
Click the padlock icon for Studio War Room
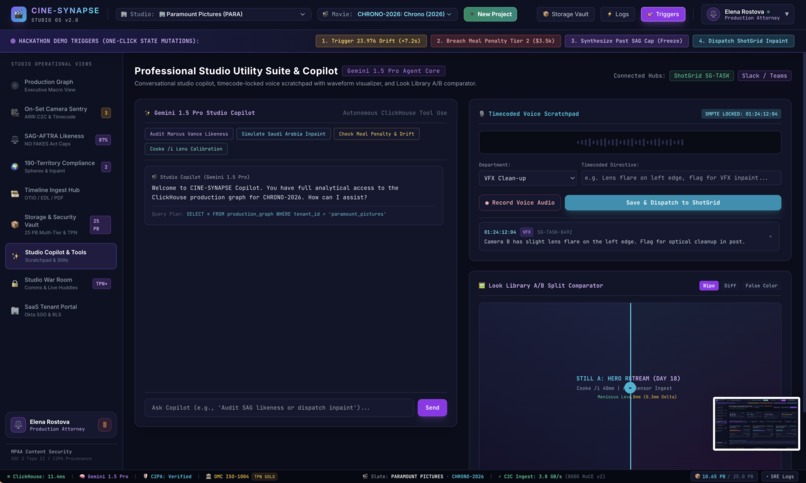pyautogui.click(x=15, y=284)
